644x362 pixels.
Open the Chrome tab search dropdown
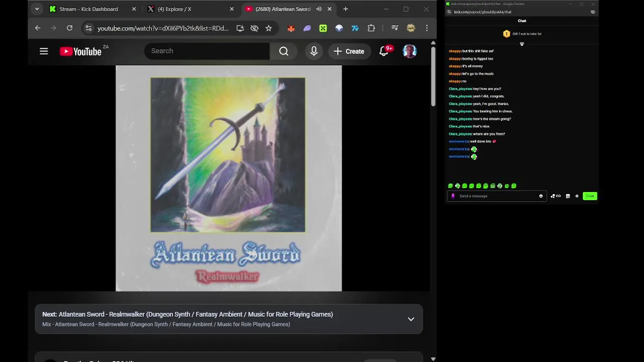[x=37, y=9]
